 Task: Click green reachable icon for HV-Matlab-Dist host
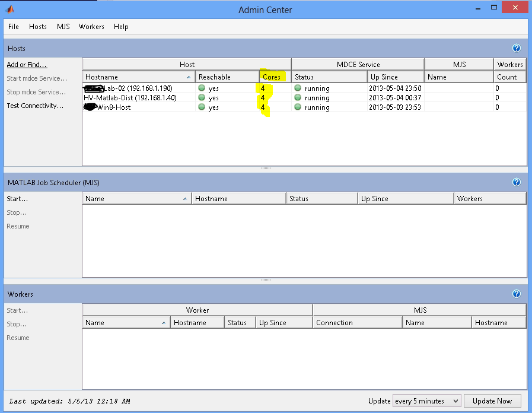pos(202,97)
